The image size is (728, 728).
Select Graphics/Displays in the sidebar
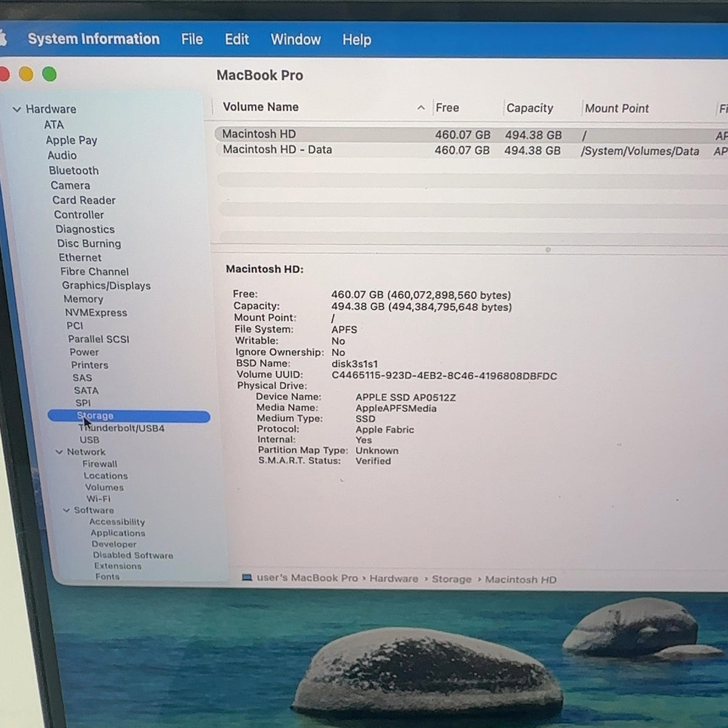tap(106, 286)
